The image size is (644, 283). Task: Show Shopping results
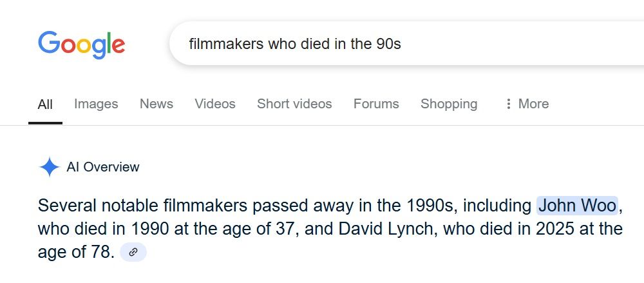449,104
